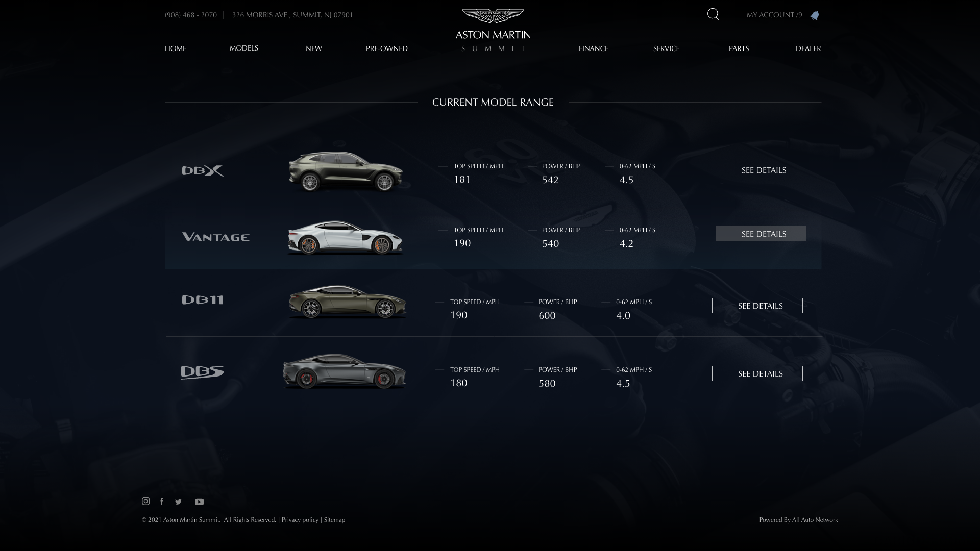The width and height of the screenshot is (980, 551).
Task: Click the DBS top speed value 180
Action: (x=459, y=383)
